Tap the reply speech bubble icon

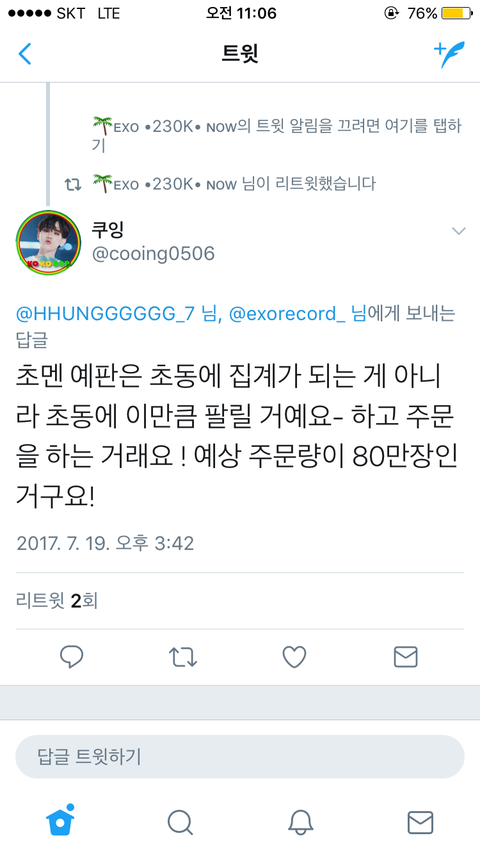click(71, 657)
